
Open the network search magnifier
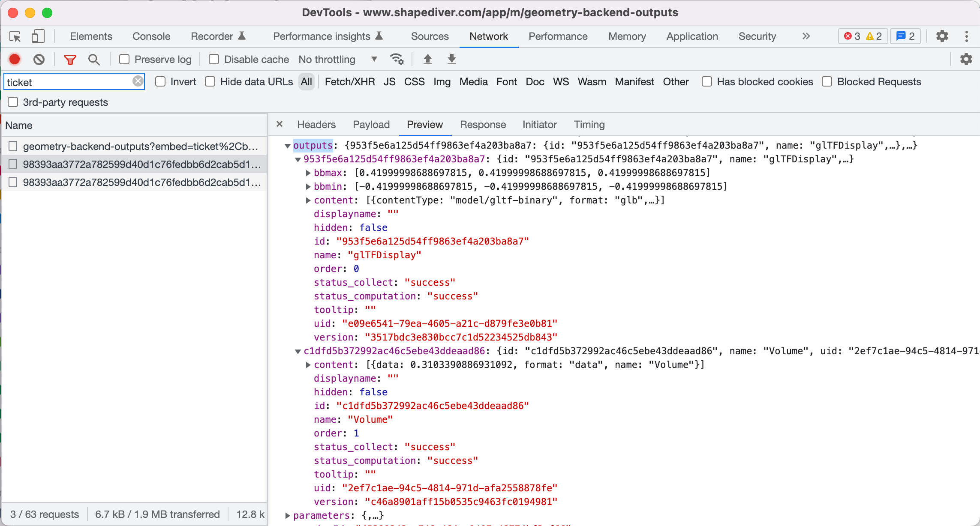[94, 60]
